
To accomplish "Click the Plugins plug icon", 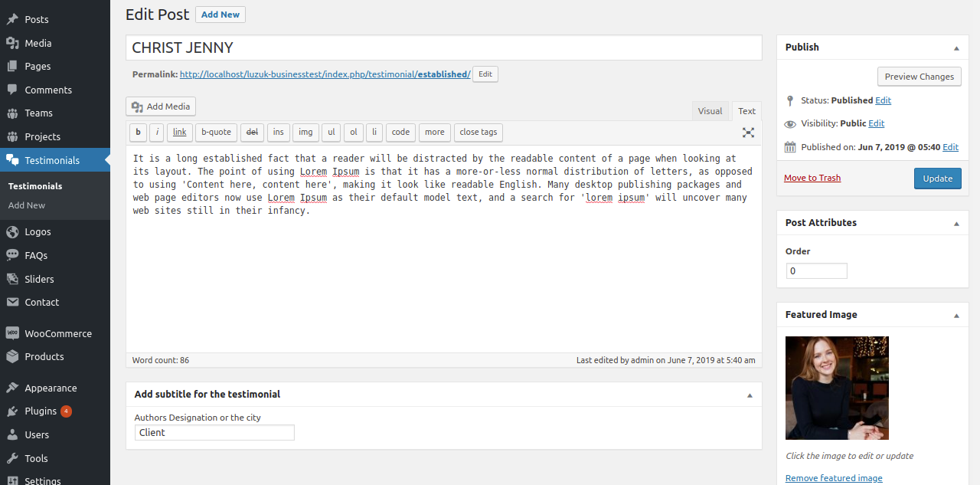I will 12,411.
